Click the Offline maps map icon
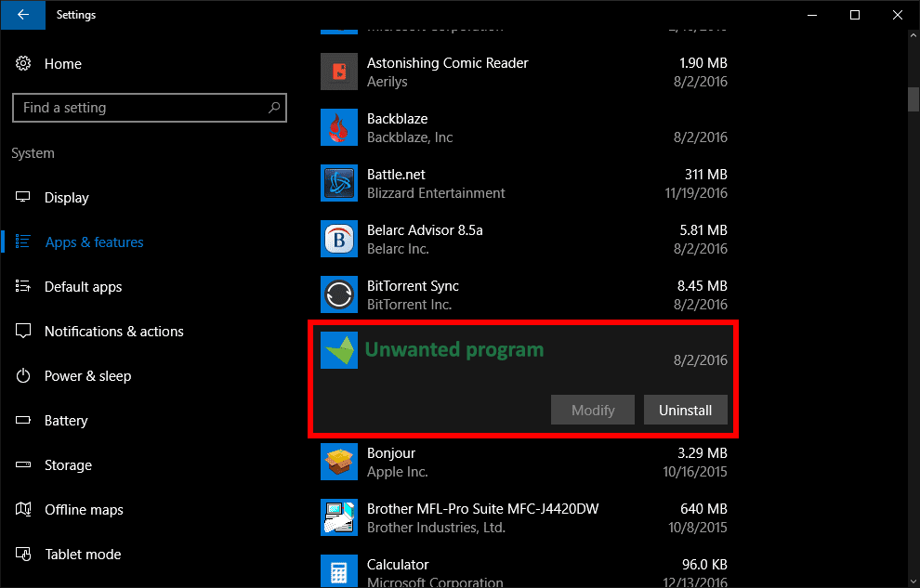The width and height of the screenshot is (920, 588). tap(23, 509)
